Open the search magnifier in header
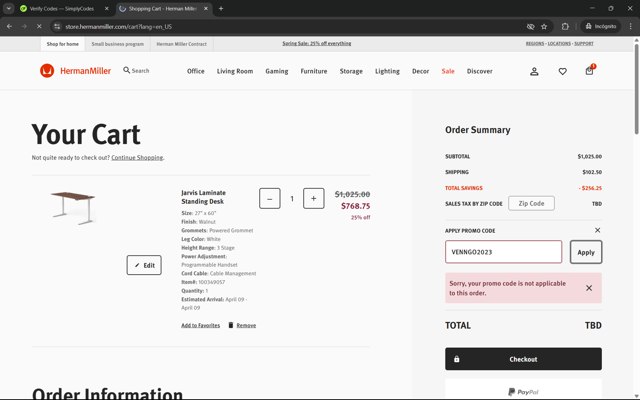 pyautogui.click(x=127, y=70)
